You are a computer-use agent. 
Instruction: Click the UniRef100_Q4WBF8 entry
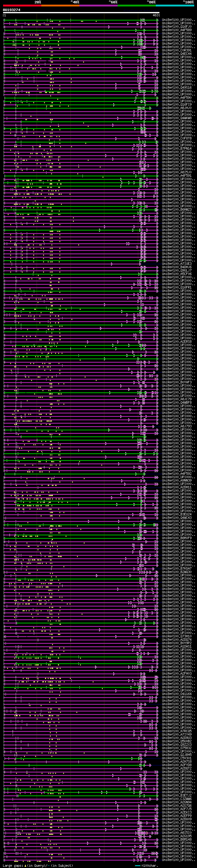pos(176,403)
